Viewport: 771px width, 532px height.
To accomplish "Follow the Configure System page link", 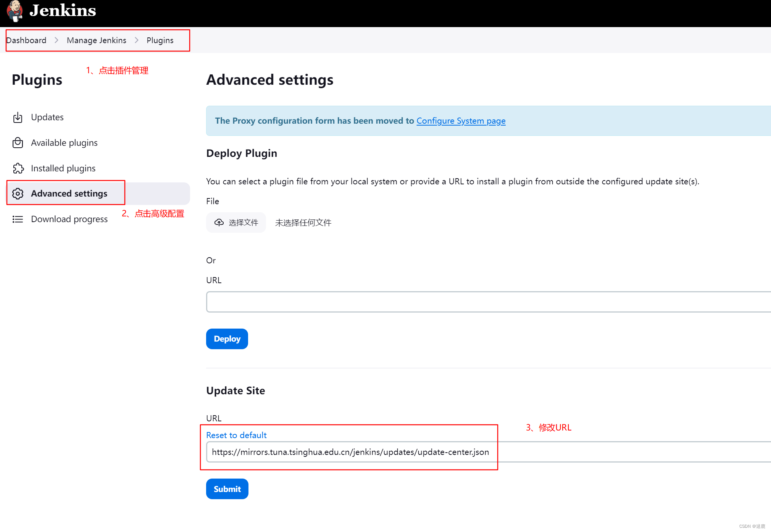I will [461, 121].
